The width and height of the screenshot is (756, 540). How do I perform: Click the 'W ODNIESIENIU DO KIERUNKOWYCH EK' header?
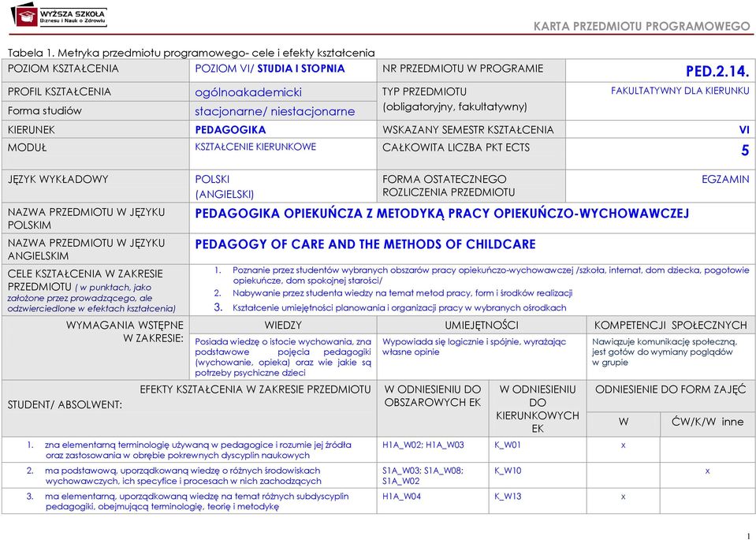538,409
